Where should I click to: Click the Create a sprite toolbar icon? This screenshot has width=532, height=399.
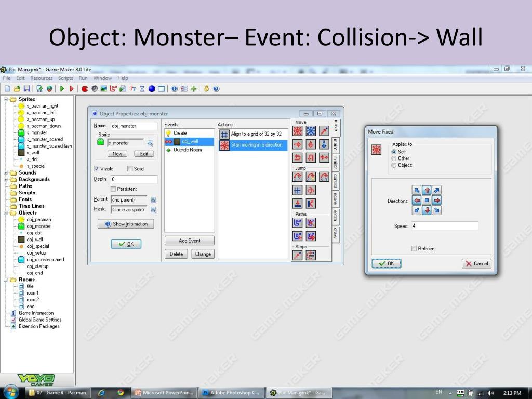pyautogui.click(x=85, y=89)
